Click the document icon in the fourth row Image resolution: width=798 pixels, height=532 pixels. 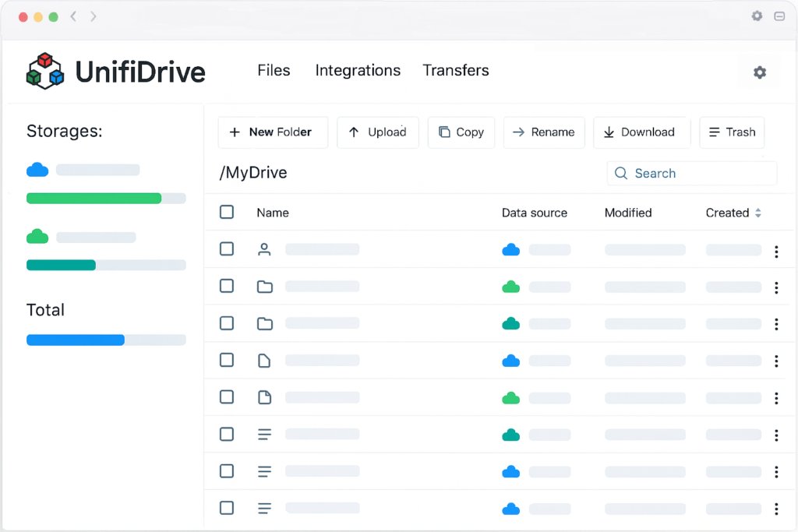[265, 360]
